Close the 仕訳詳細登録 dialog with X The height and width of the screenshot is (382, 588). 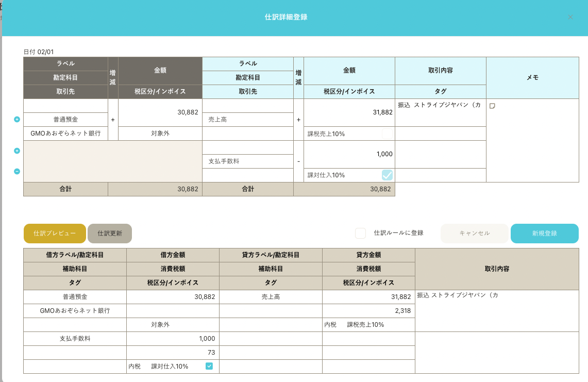[570, 17]
